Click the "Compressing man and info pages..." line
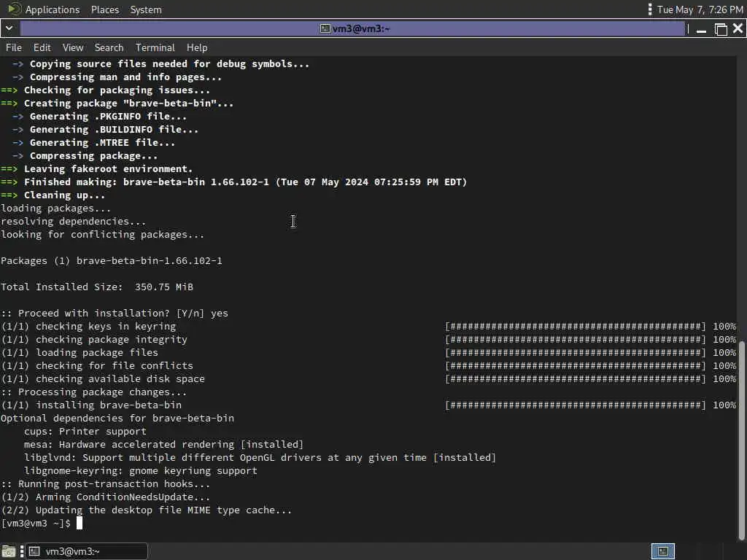This screenshot has height=560, width=747. click(x=117, y=77)
